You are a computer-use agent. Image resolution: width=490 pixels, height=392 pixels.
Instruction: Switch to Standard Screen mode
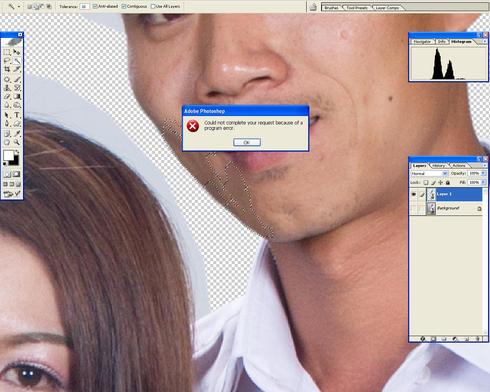(x=5, y=184)
